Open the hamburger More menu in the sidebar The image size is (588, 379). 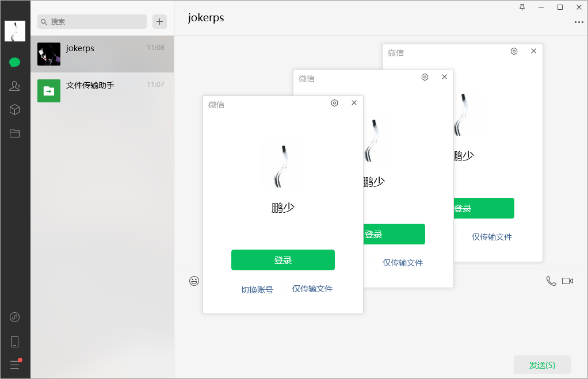pos(15,365)
